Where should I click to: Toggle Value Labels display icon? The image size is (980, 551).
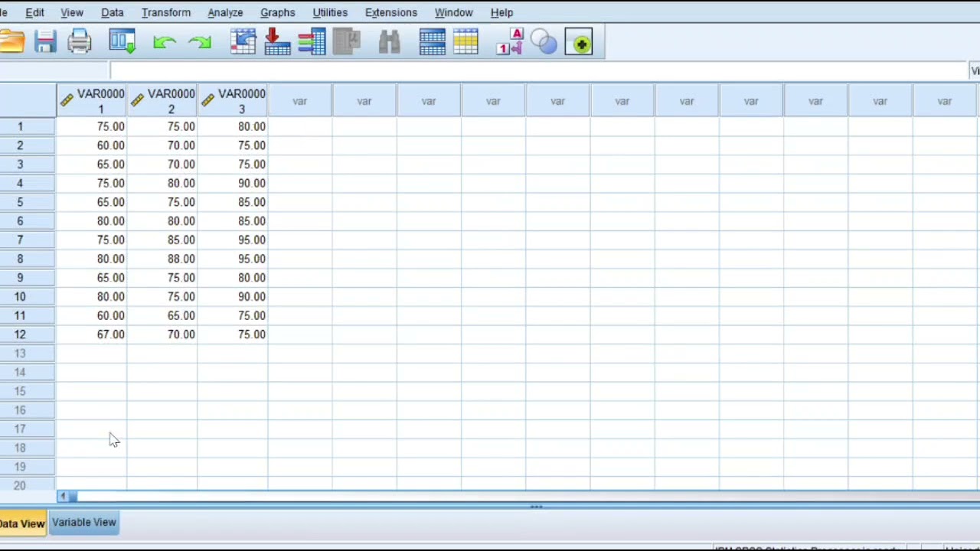(510, 42)
